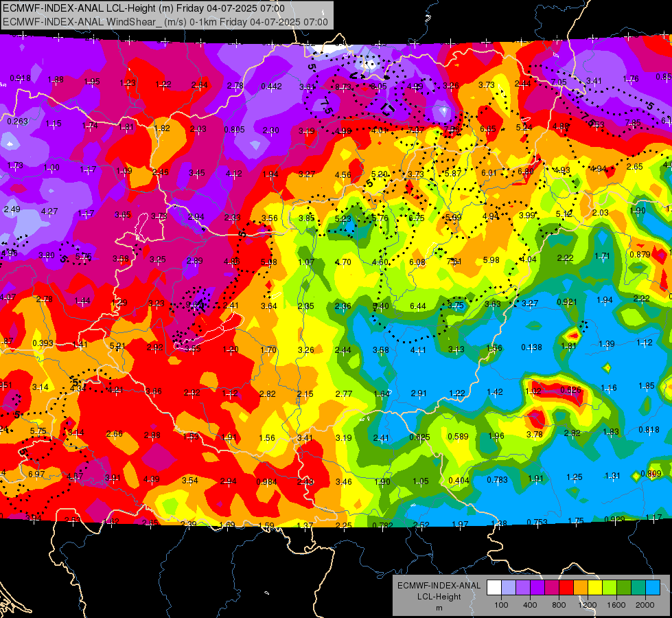Click the wind shear value 0.879

pos(640,255)
